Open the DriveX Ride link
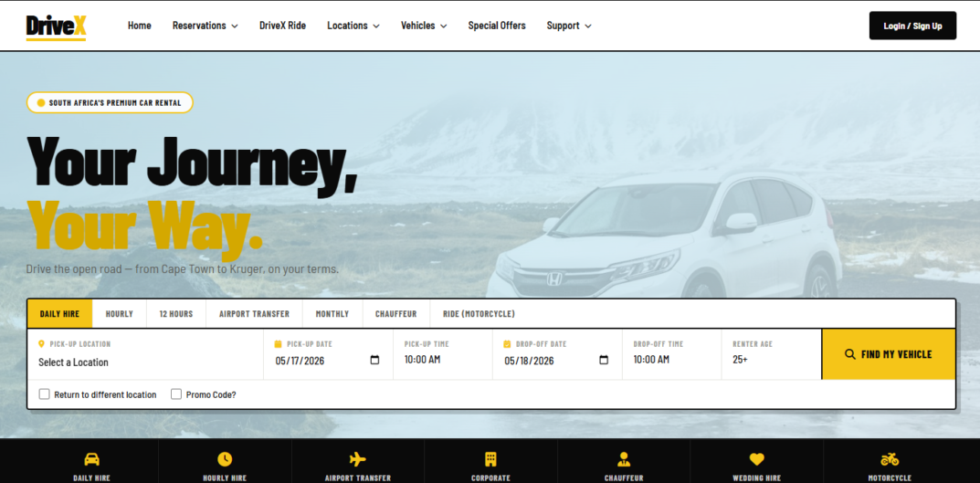Viewport: 980px width, 483px height. [x=282, y=26]
